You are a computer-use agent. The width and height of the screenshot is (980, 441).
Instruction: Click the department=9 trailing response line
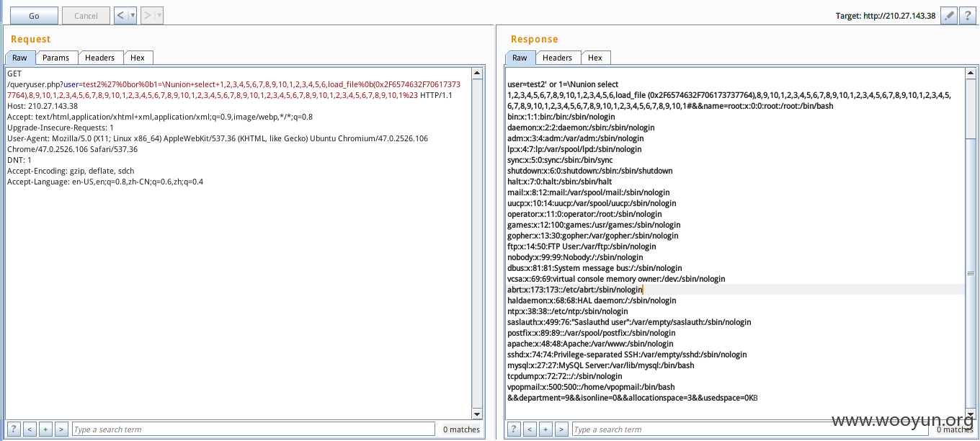pos(633,398)
